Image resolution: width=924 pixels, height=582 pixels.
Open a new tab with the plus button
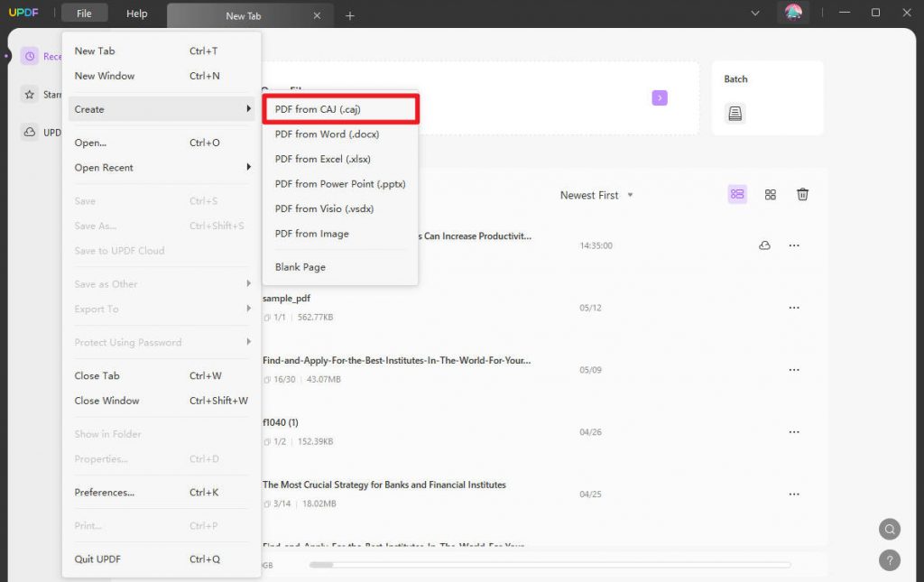click(x=350, y=14)
